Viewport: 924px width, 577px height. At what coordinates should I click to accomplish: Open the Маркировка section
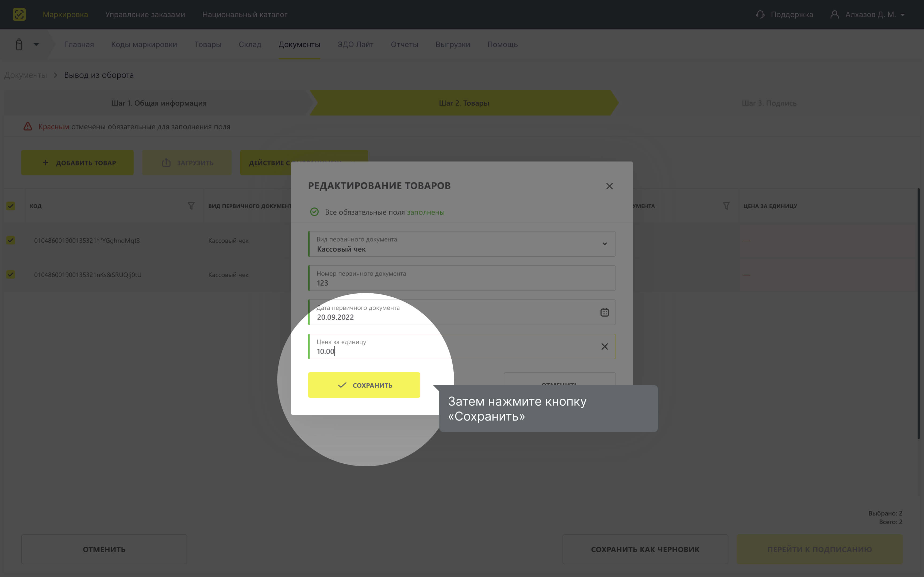[x=65, y=14]
